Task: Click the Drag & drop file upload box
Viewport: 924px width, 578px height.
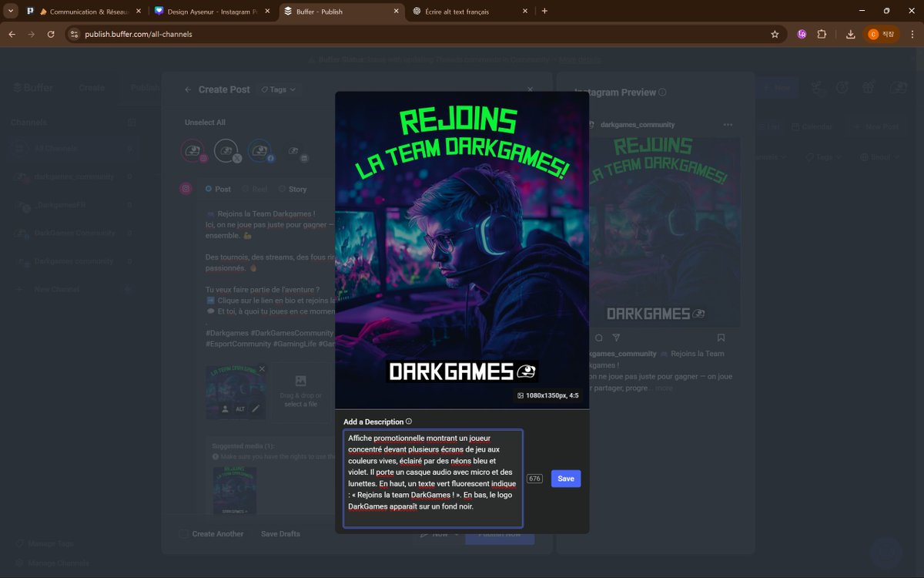Action: (x=301, y=391)
